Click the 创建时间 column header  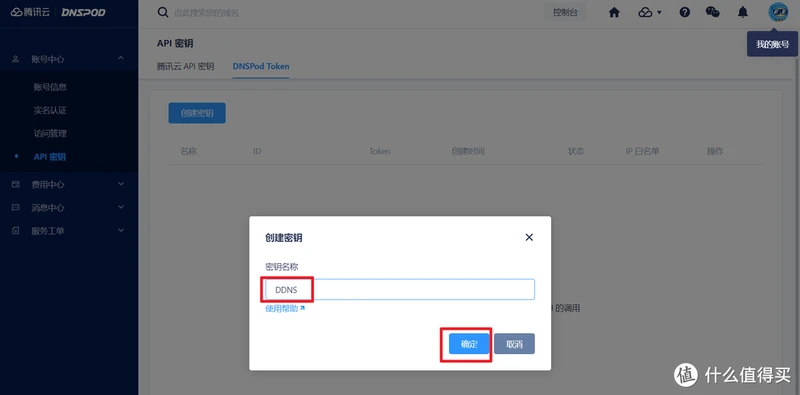(467, 152)
